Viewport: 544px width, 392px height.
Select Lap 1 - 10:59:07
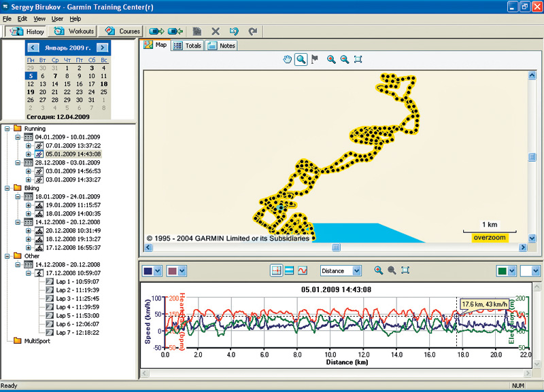click(78, 281)
